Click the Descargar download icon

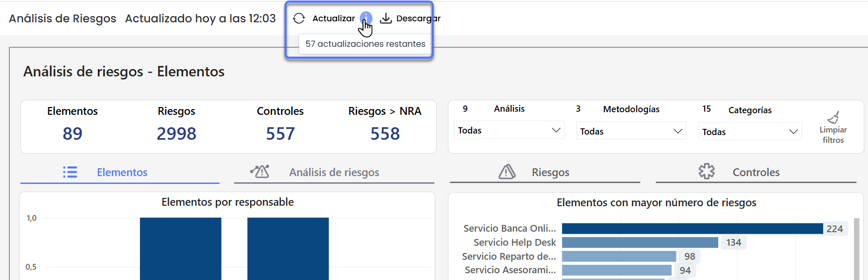pyautogui.click(x=386, y=19)
